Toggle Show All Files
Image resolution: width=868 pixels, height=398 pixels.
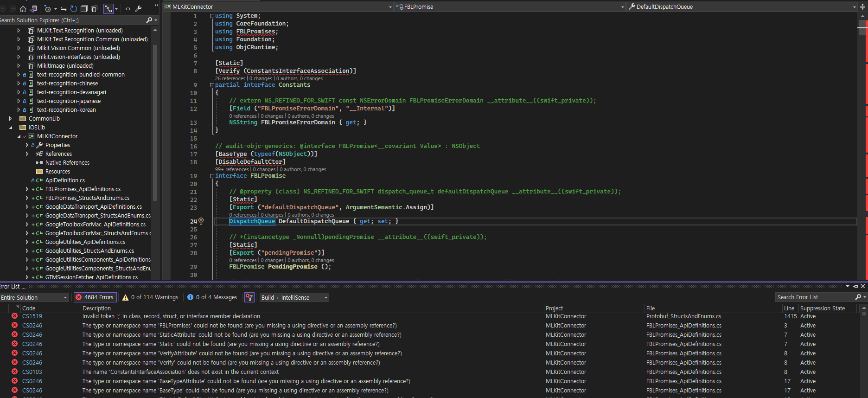[x=94, y=9]
